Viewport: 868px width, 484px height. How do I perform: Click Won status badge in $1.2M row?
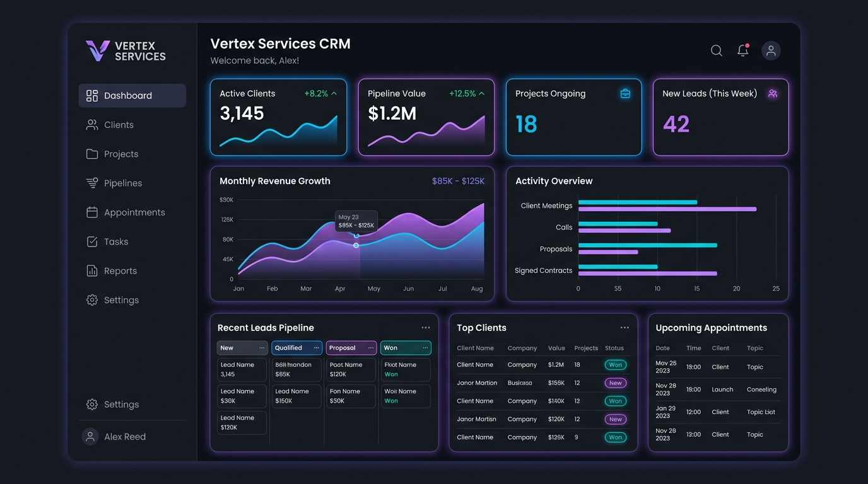[616, 365]
